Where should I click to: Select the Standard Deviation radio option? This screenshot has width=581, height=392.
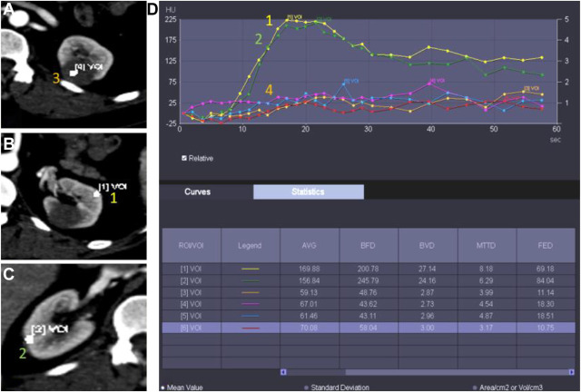tap(306, 388)
